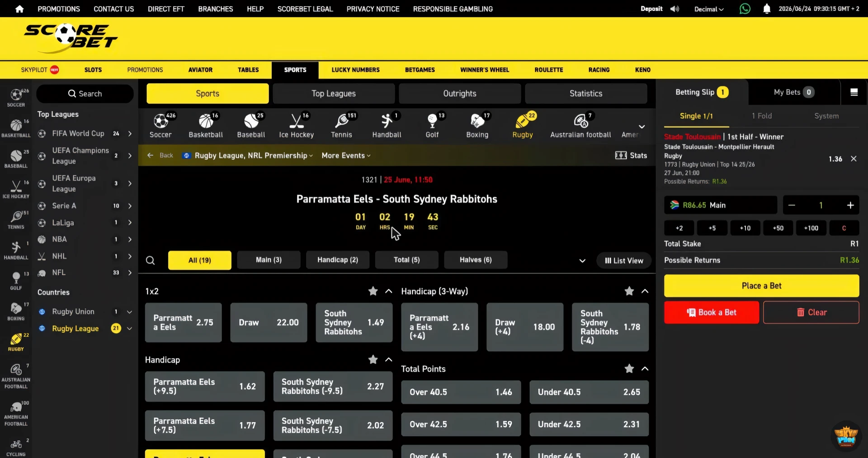Clear the betting slip
The width and height of the screenshot is (868, 458).
811,312
